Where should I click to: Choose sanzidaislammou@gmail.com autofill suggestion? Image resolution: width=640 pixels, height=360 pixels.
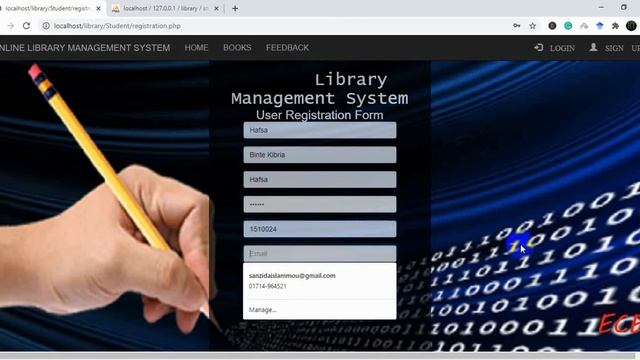[320, 281]
